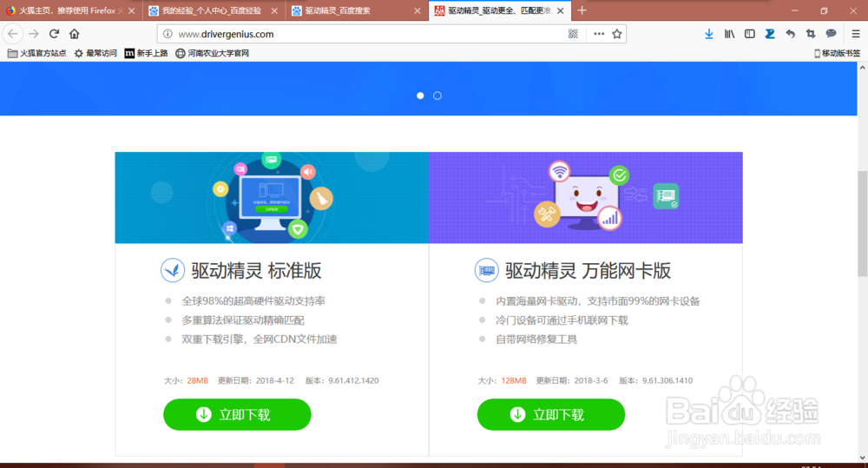Bookmark this page with the star
The image size is (868, 468).
(616, 34)
